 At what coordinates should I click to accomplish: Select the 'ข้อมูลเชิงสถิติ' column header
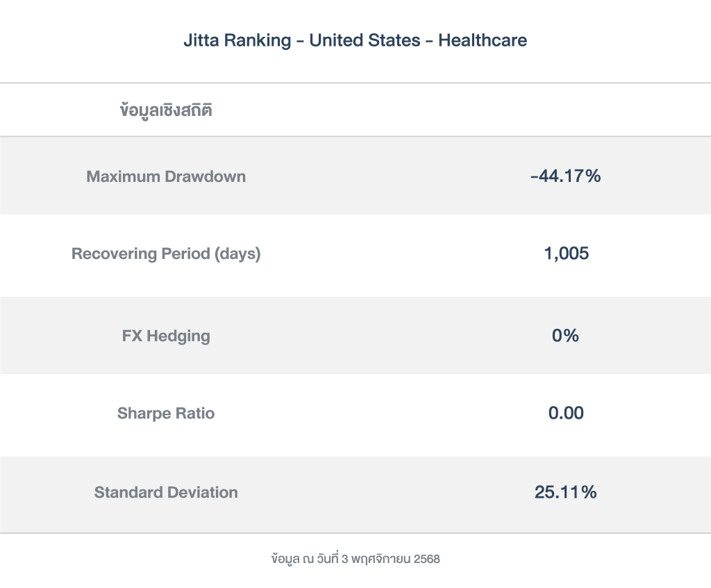click(166, 110)
